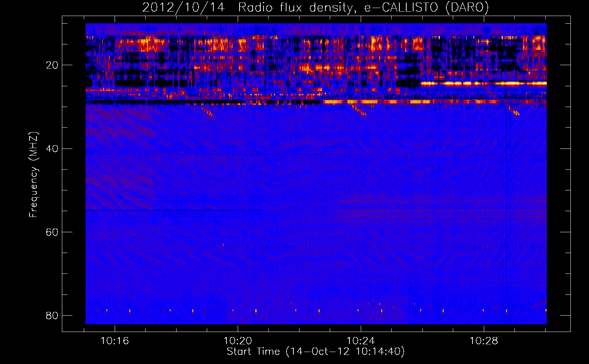Click the 'Start Time (14-Oct-12 10:14:40)' x-axis label
Viewport: 589px width, 364px height.
click(316, 352)
